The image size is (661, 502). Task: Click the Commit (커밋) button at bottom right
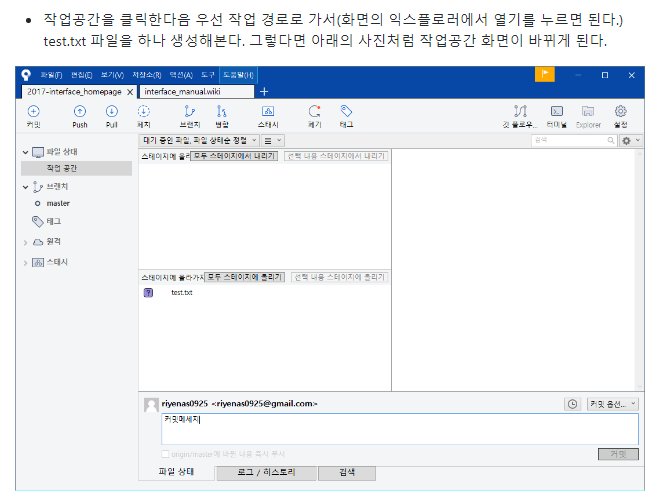pos(618,454)
